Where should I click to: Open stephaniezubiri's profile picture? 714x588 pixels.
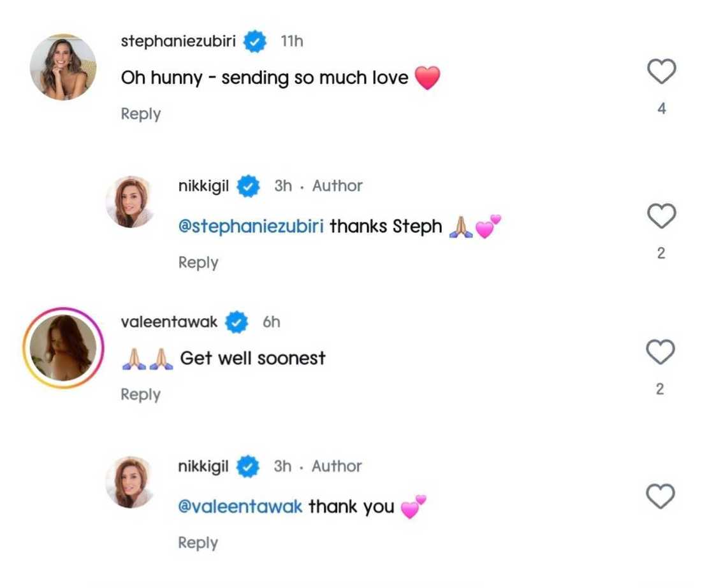point(63,67)
